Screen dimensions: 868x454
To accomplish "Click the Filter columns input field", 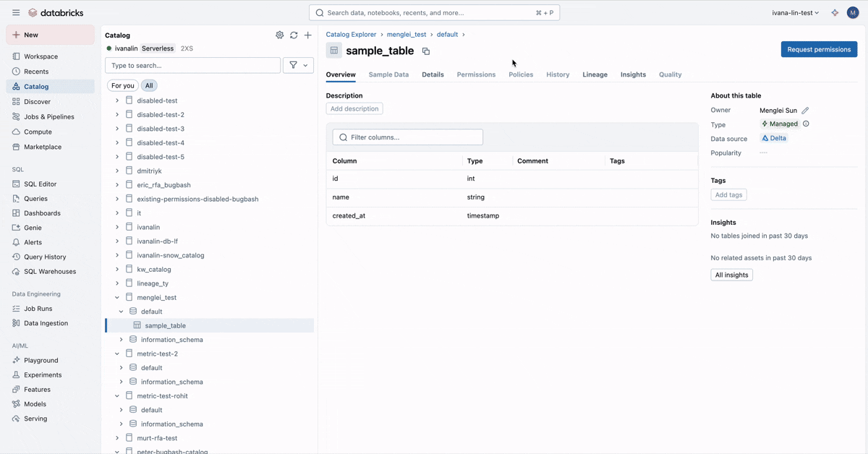I will 408,137.
